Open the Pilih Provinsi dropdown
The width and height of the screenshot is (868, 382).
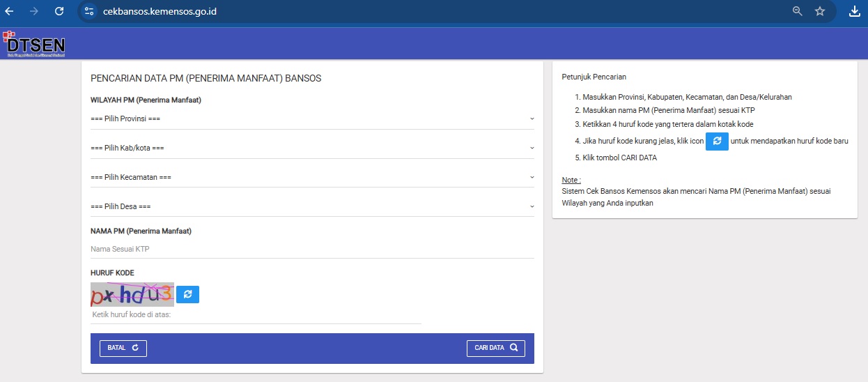pos(312,119)
